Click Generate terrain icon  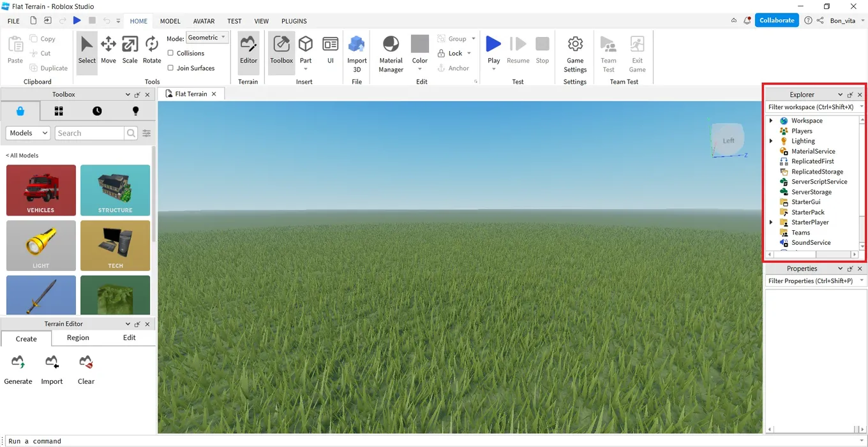(18, 362)
